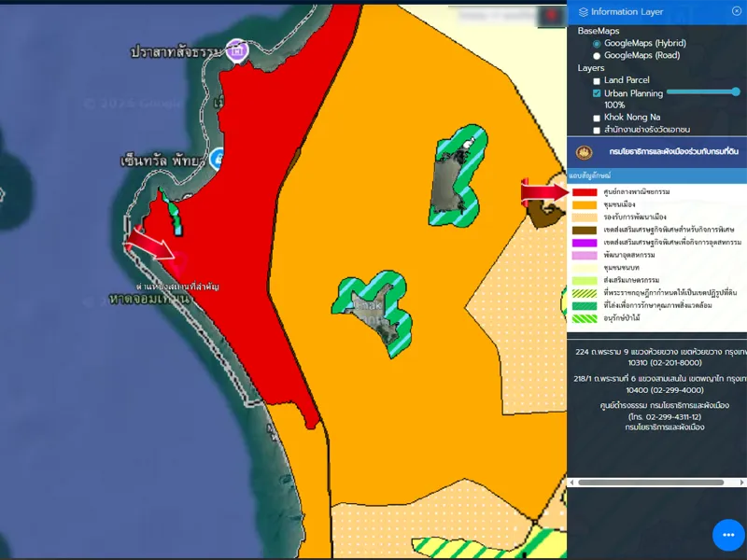The width and height of the screenshot is (747, 560).
Task: Open the blue three-dots floating menu button
Action: click(x=728, y=535)
